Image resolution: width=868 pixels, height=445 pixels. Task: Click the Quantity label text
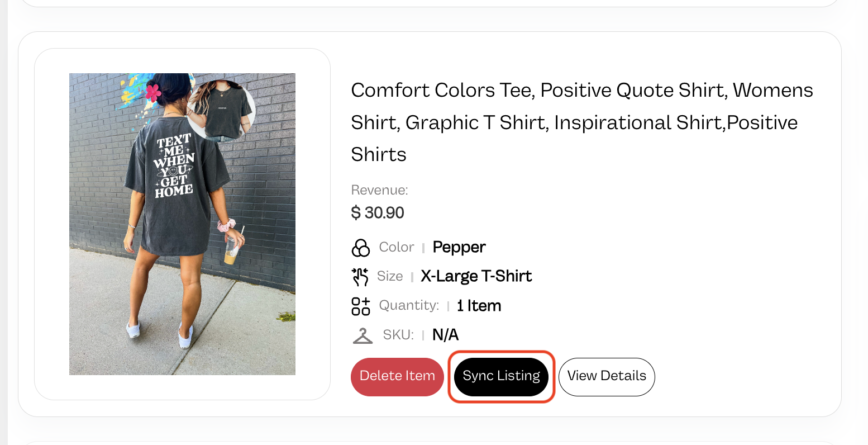pos(409,305)
